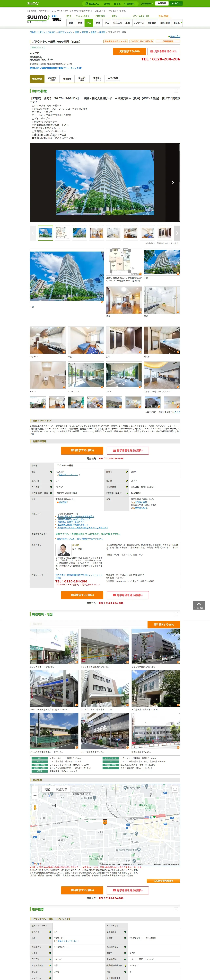Open the 売却査定 navigation tab
Screen dimensions: 210x980
152,23
